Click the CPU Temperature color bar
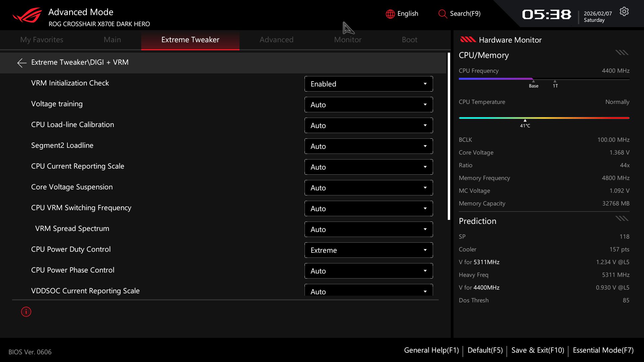 [544, 118]
